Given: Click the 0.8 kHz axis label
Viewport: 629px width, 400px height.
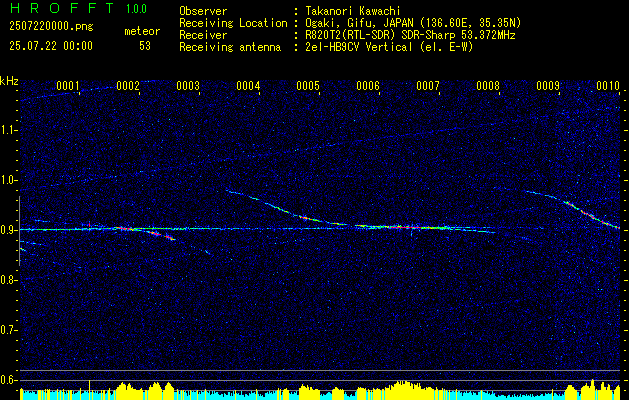Looking at the screenshot, I should point(9,280).
